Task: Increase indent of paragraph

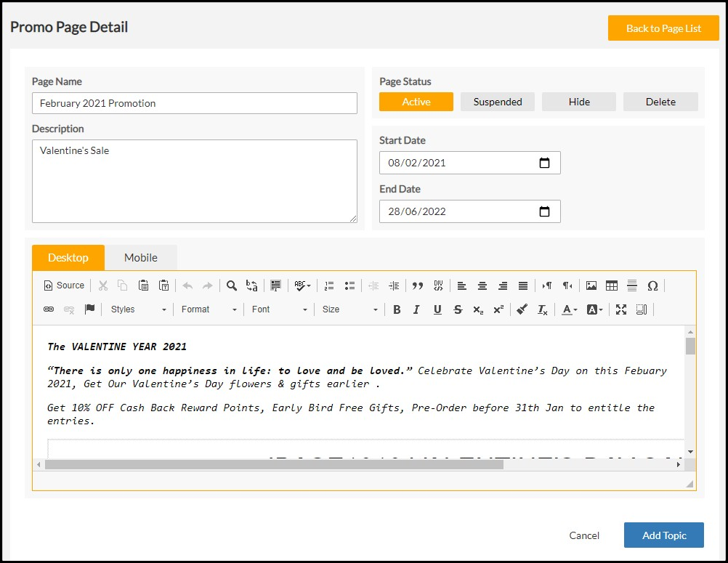Action: pos(394,285)
